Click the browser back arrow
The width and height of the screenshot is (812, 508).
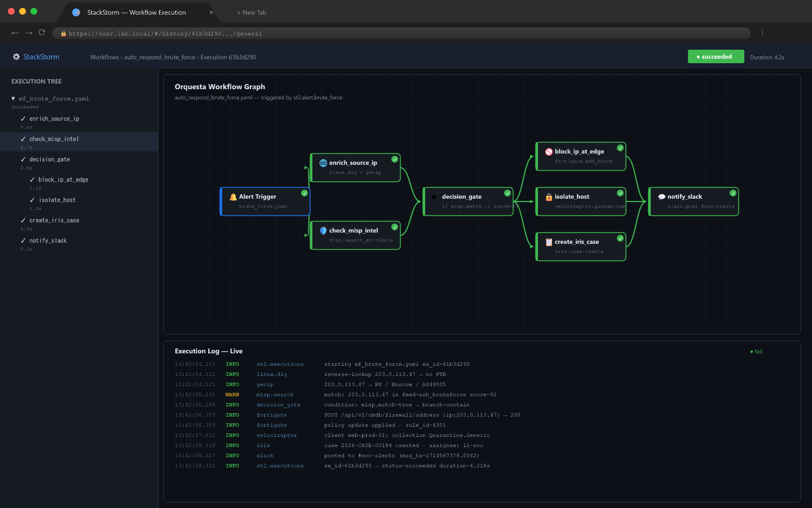[15, 33]
